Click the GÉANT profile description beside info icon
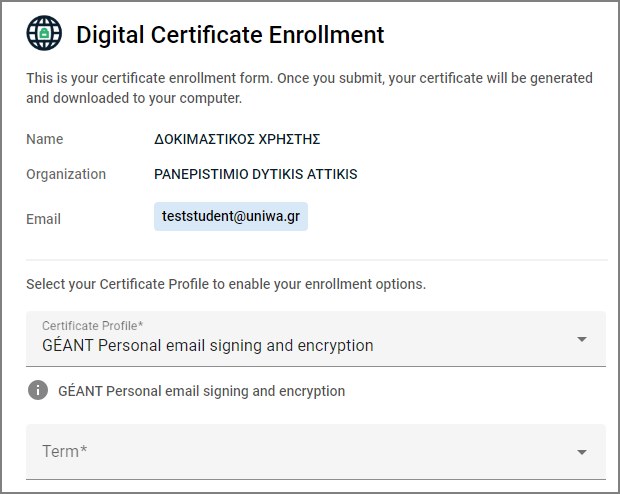 point(202,391)
